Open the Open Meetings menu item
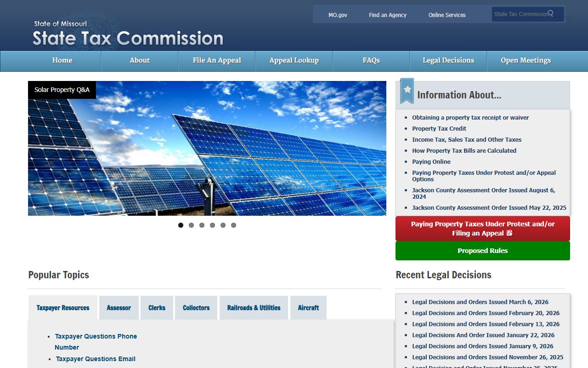This screenshot has width=588, height=368. pyautogui.click(x=526, y=61)
